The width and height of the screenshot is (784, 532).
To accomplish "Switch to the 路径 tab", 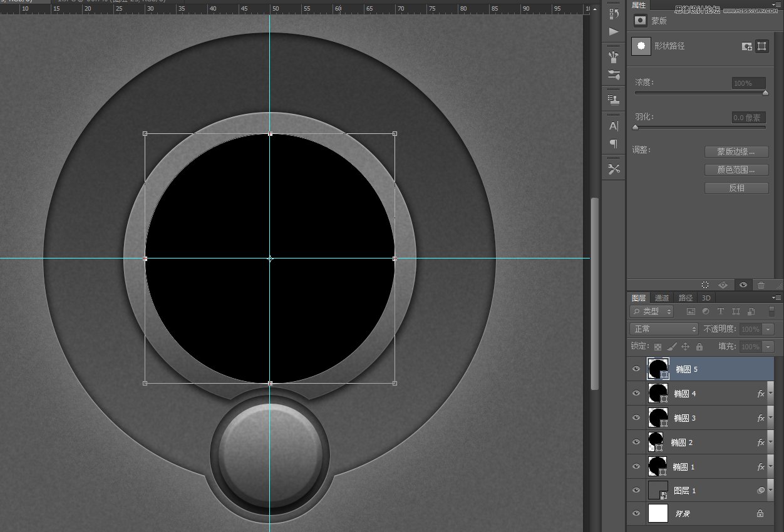I will 686,298.
